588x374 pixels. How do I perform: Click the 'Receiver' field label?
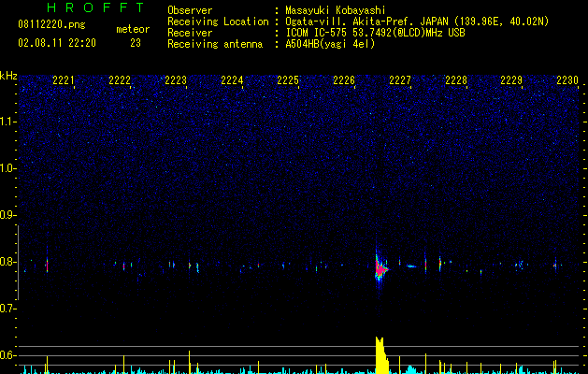coord(190,33)
